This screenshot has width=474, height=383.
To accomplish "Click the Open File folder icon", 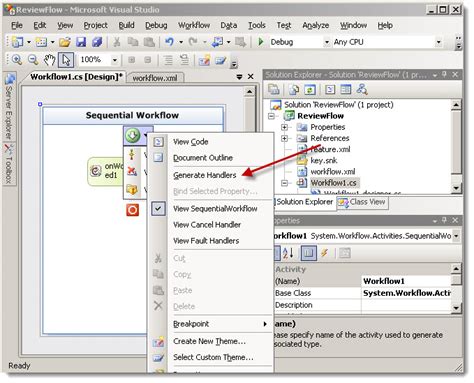I will pyautogui.click(x=65, y=42).
